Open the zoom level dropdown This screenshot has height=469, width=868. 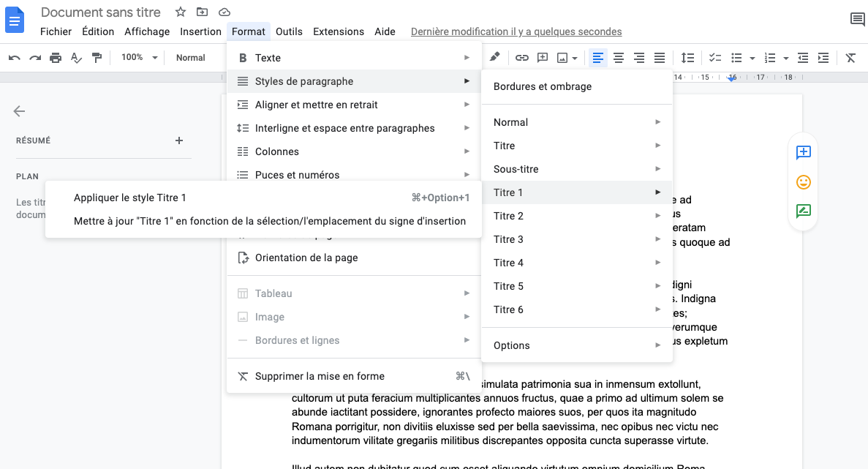coord(138,57)
